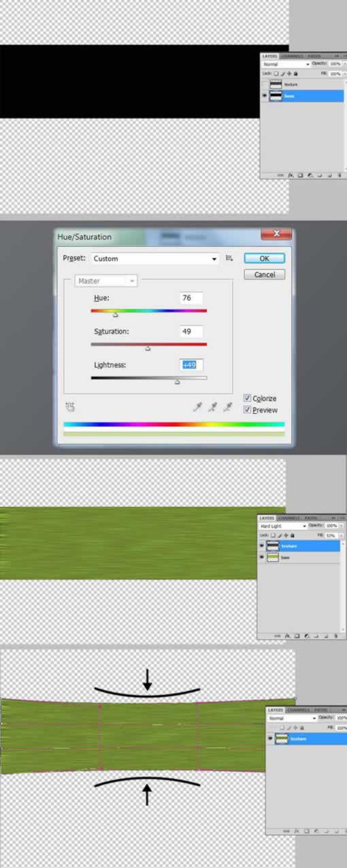Viewport: 347px width, 868px height.
Task: Hide texture layer in bottom Layers panel
Action: pyautogui.click(x=270, y=739)
